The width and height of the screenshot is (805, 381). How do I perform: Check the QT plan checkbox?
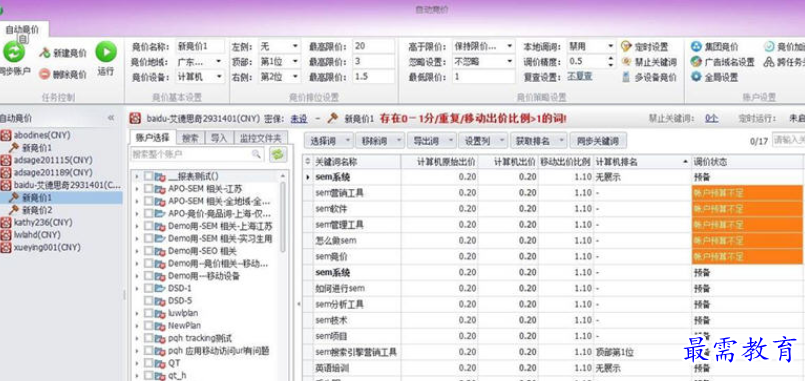148,363
